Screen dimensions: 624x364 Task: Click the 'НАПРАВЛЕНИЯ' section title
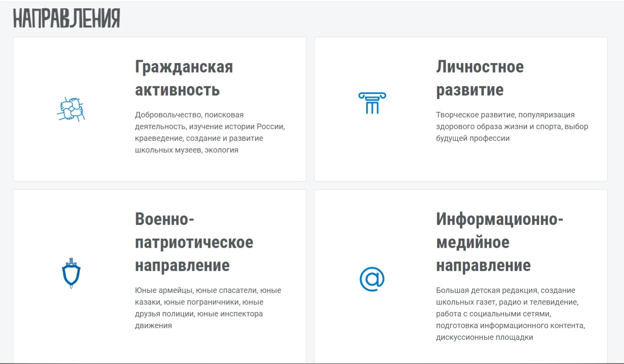pyautogui.click(x=67, y=18)
